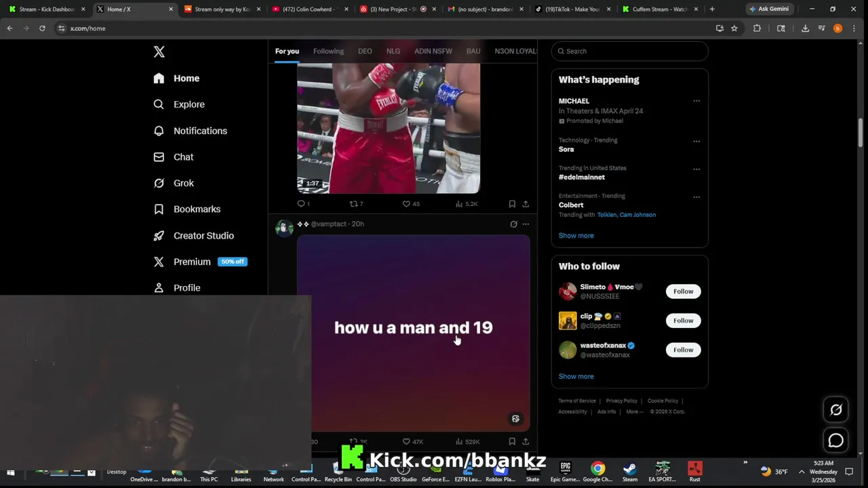Follow clip @clippedszn
The height and width of the screenshot is (488, 868).
[x=683, y=321]
